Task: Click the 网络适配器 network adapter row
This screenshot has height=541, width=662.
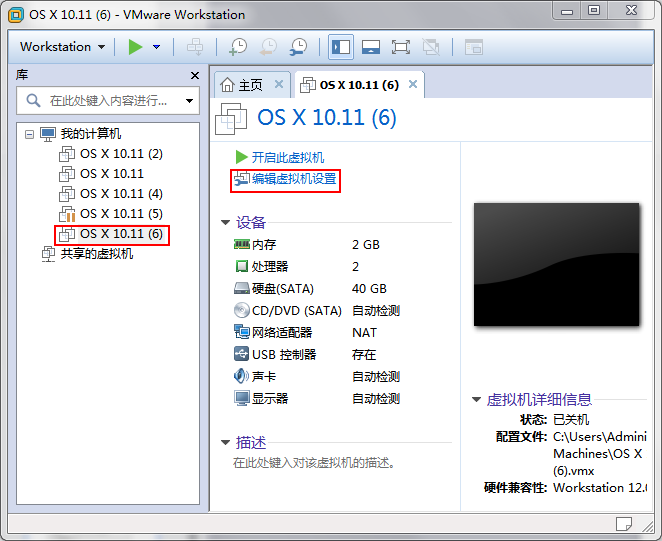Action: (x=317, y=332)
